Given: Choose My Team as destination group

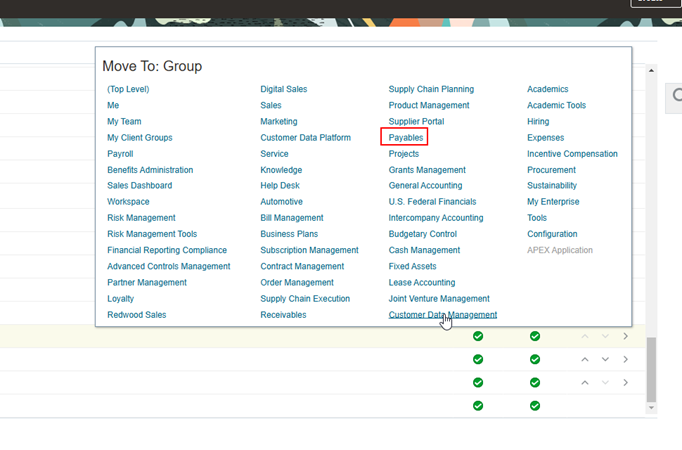Looking at the screenshot, I should [x=124, y=121].
